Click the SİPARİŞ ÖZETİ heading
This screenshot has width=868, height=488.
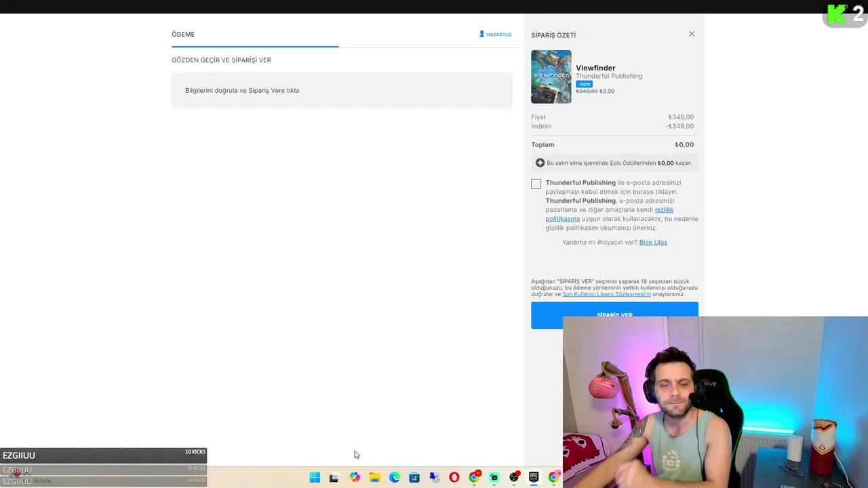tap(553, 35)
